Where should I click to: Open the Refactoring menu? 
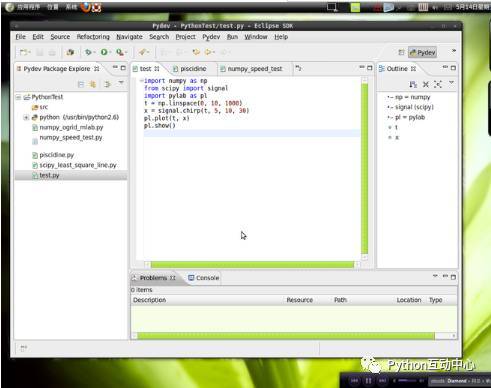coord(93,37)
